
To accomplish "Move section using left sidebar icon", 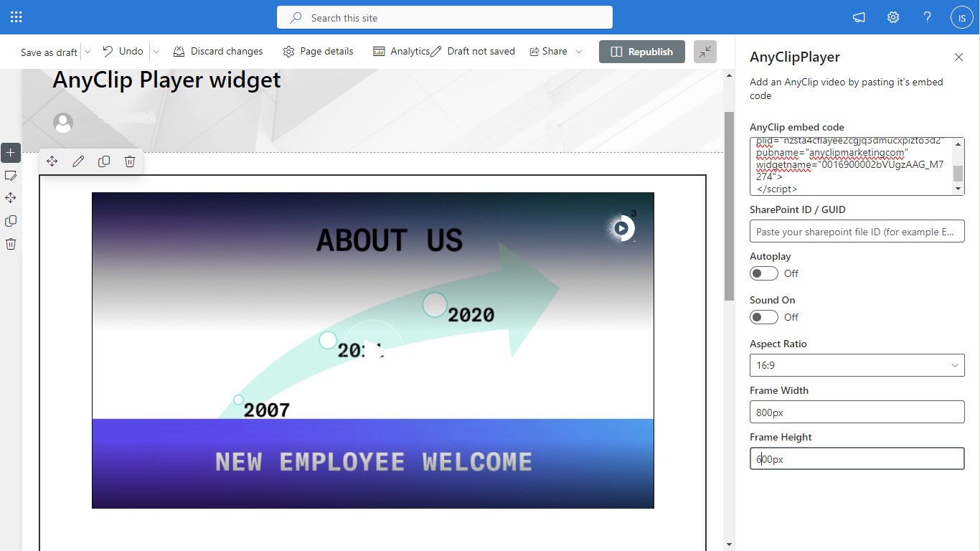I will pos(11,198).
